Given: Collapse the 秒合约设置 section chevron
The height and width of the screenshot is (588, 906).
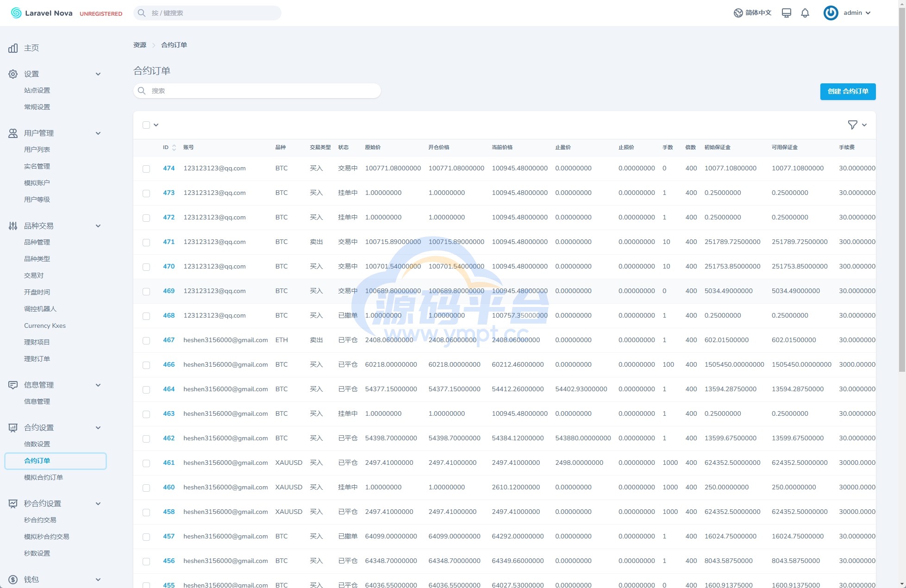Looking at the screenshot, I should [98, 504].
